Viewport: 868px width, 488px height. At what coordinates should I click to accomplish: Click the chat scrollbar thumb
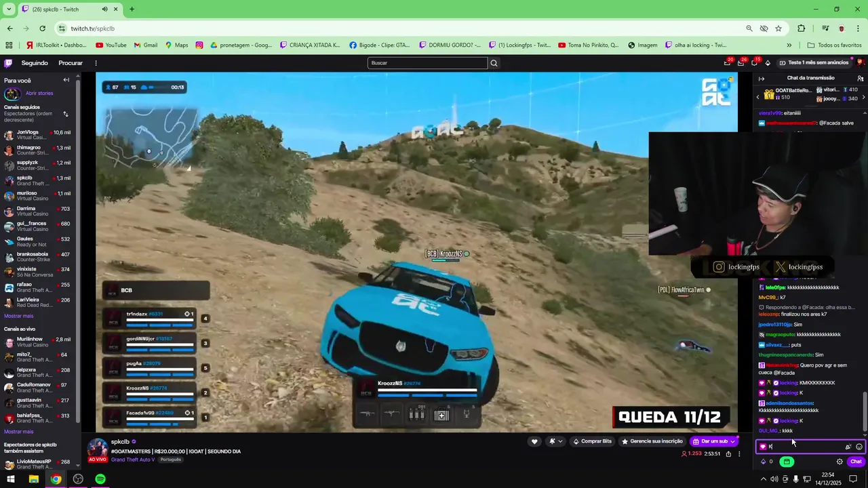coord(865,410)
